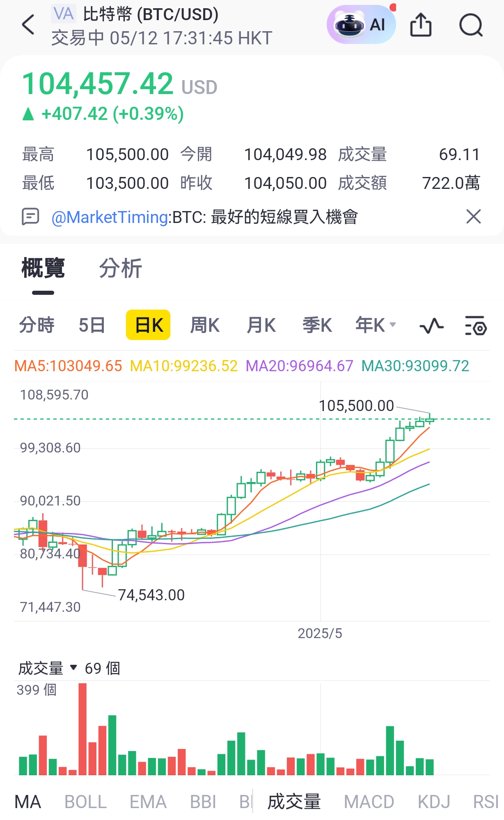Tap the MA5:103049.65 value

coord(68,366)
